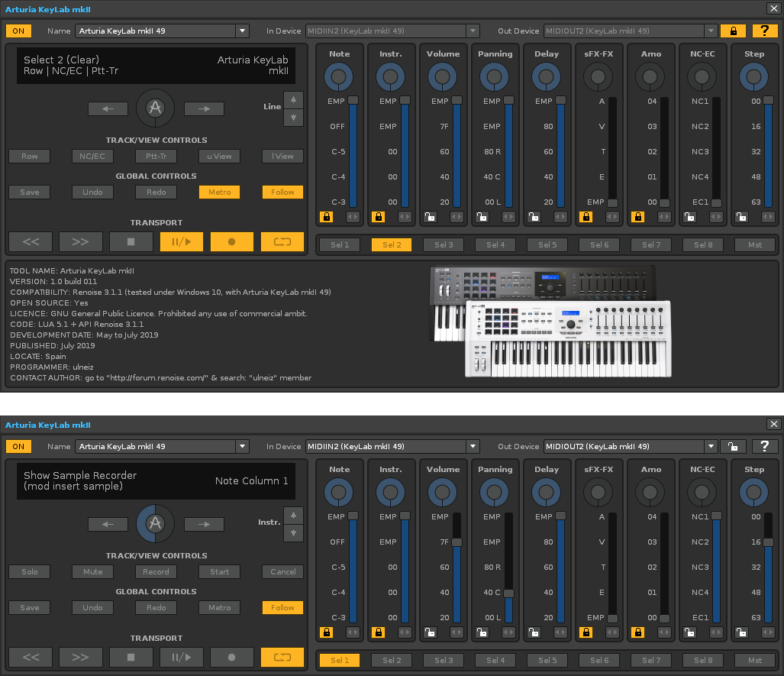Select the Sel 8 tab in lower window
Viewport: 784px width, 676px height.
[703, 661]
